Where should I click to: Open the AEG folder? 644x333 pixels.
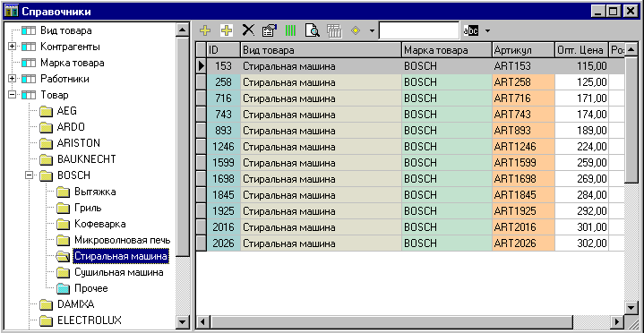coord(67,111)
